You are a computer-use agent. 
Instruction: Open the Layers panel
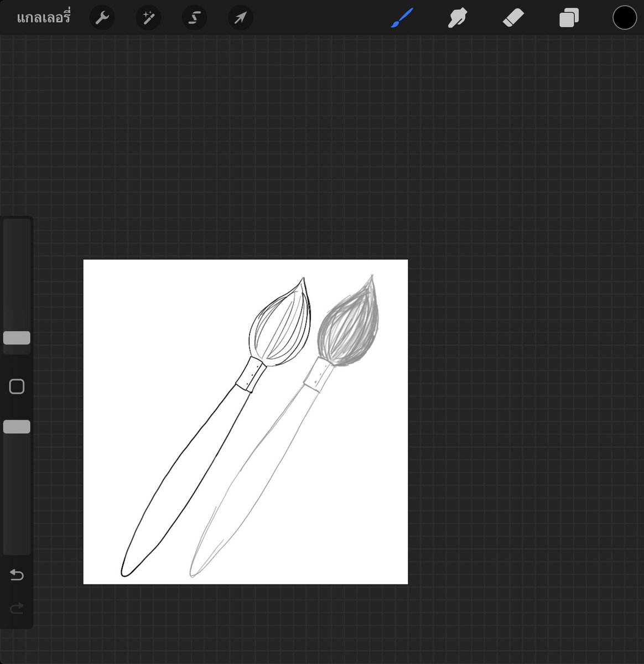pyautogui.click(x=569, y=18)
